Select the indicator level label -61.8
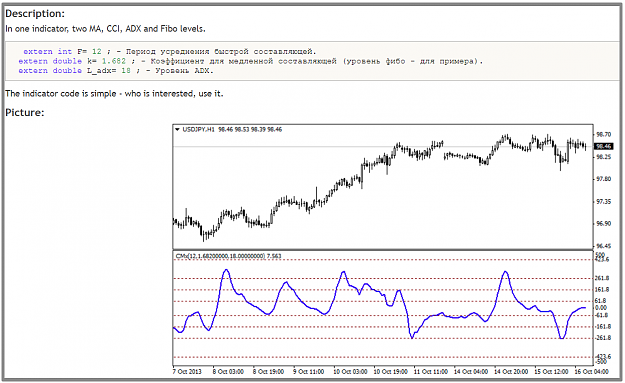 (x=601, y=315)
